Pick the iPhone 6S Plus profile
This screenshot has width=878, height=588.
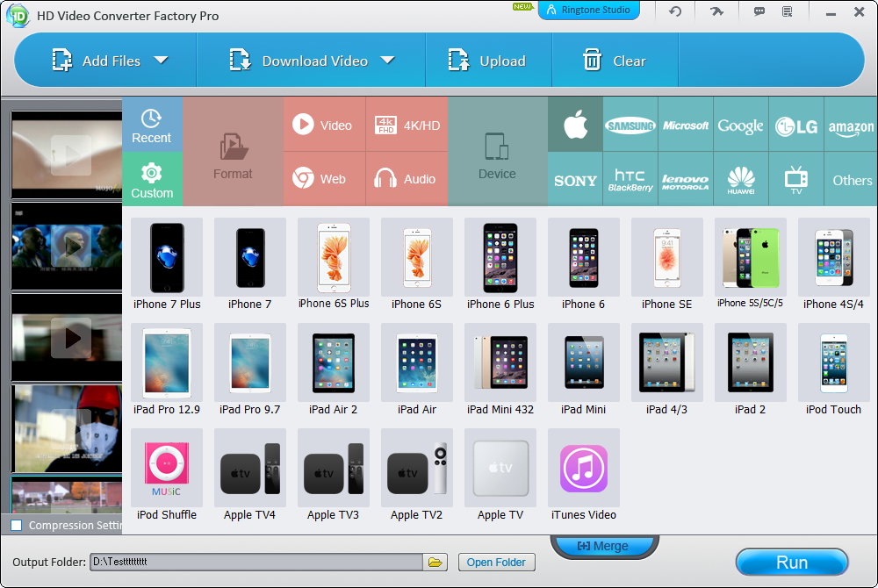click(334, 265)
